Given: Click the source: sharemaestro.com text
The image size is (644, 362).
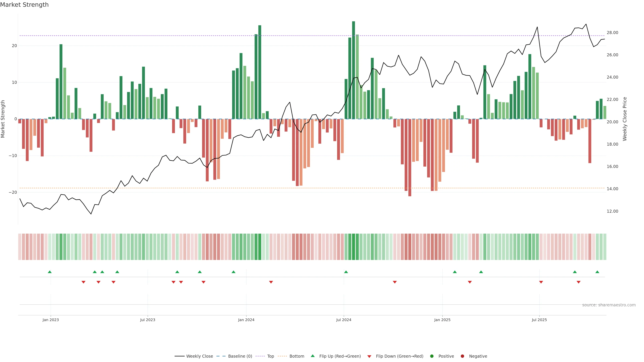Looking at the screenshot, I should (x=609, y=305).
